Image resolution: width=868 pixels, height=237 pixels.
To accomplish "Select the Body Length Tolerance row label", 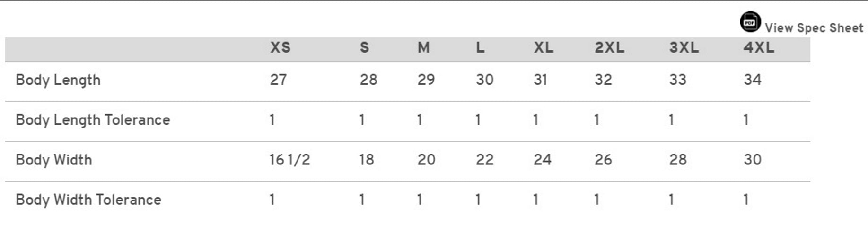I will (93, 120).
